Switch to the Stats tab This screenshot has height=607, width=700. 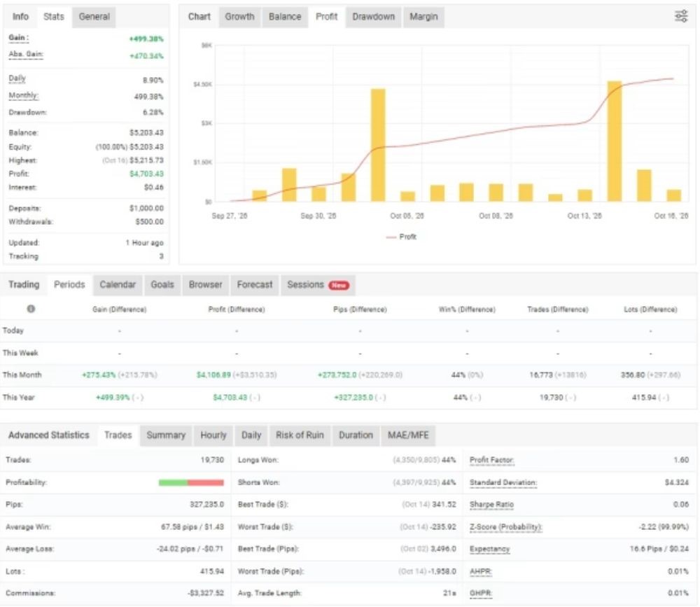click(54, 17)
